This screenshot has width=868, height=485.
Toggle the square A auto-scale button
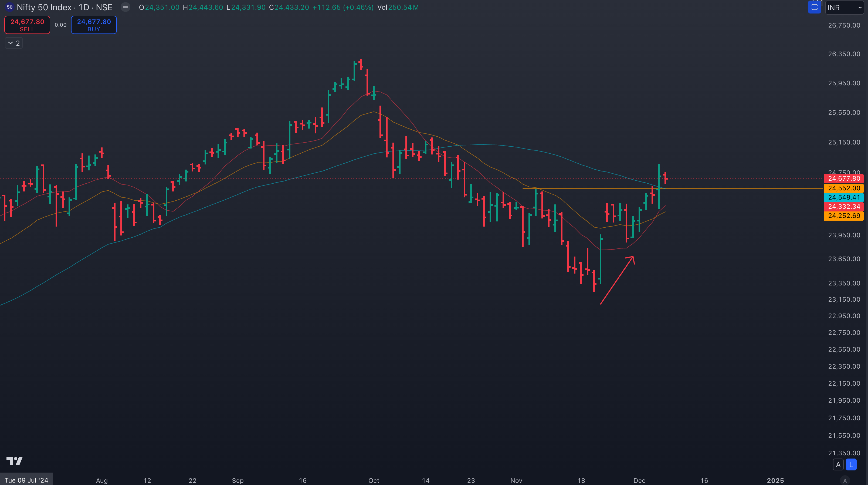click(838, 465)
